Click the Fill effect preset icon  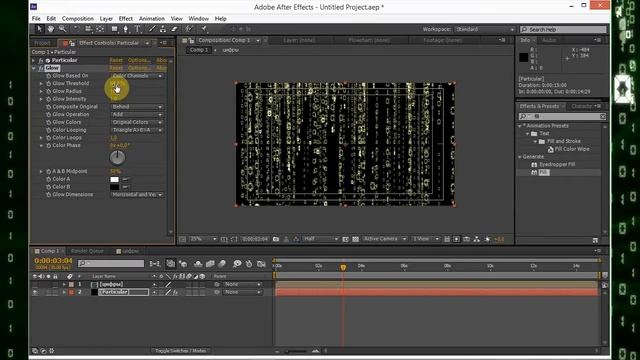tap(534, 173)
